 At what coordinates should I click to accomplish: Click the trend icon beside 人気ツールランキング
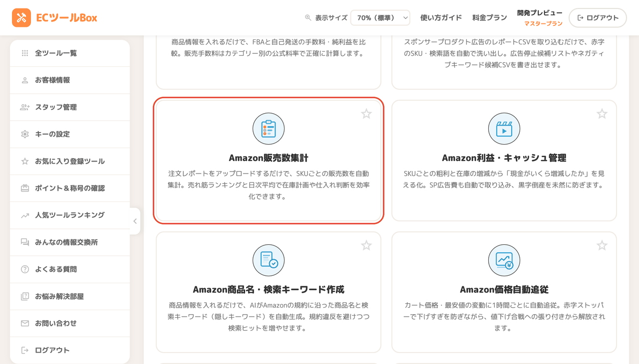25,215
